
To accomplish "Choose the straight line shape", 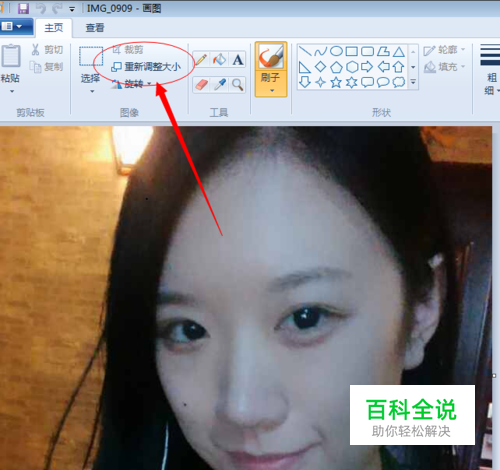I will pyautogui.click(x=305, y=51).
